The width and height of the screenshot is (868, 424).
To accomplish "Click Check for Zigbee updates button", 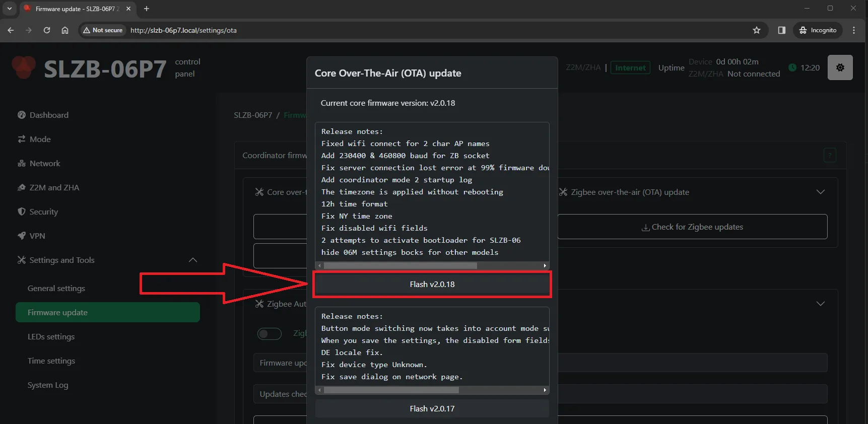I will pyautogui.click(x=692, y=227).
